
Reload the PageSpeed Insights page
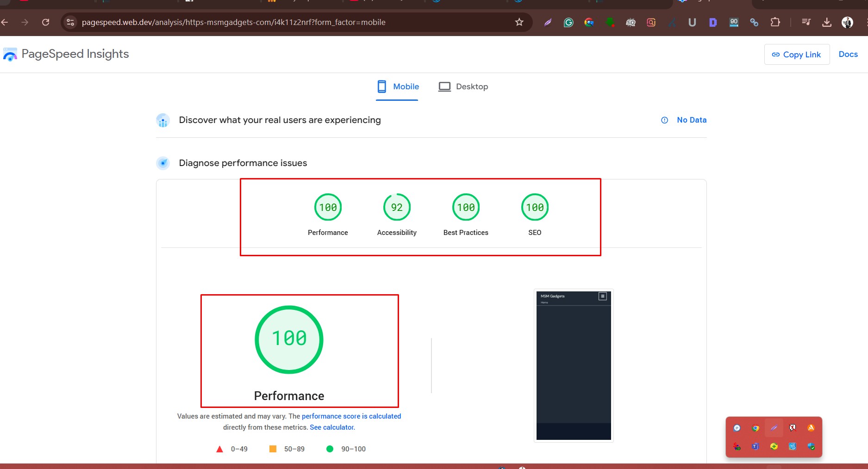tap(45, 22)
